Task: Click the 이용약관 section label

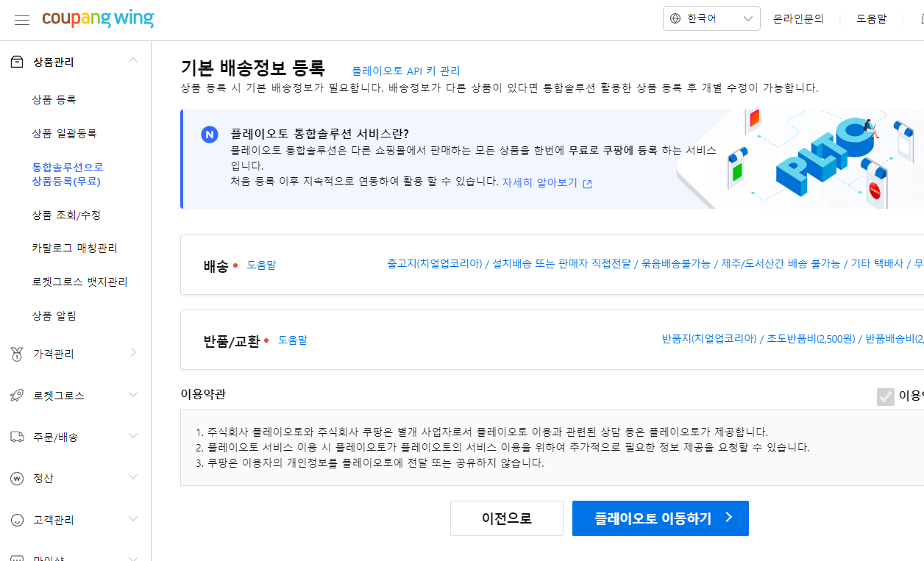Action: pos(203,394)
